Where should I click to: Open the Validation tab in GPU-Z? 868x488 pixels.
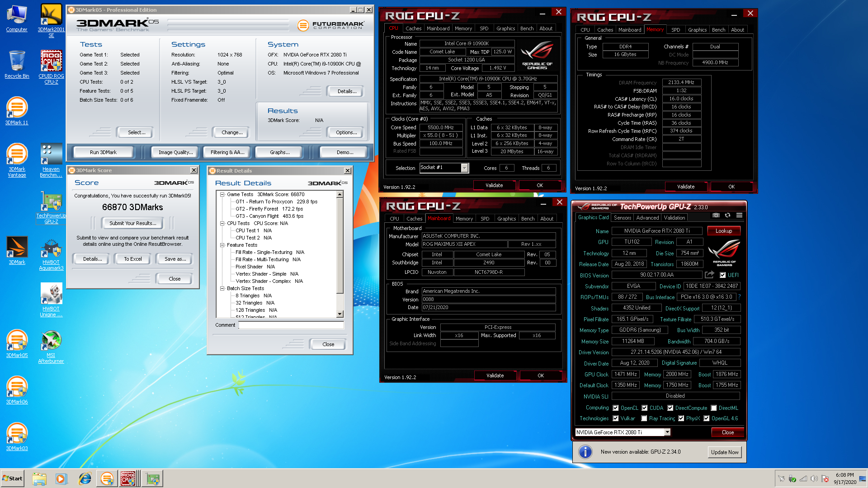[x=674, y=218]
